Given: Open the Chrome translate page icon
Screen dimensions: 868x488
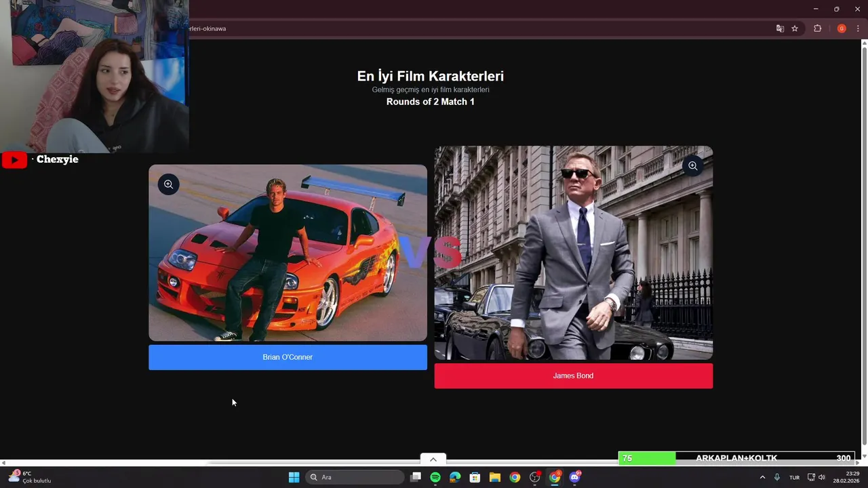Looking at the screenshot, I should click(x=780, y=28).
